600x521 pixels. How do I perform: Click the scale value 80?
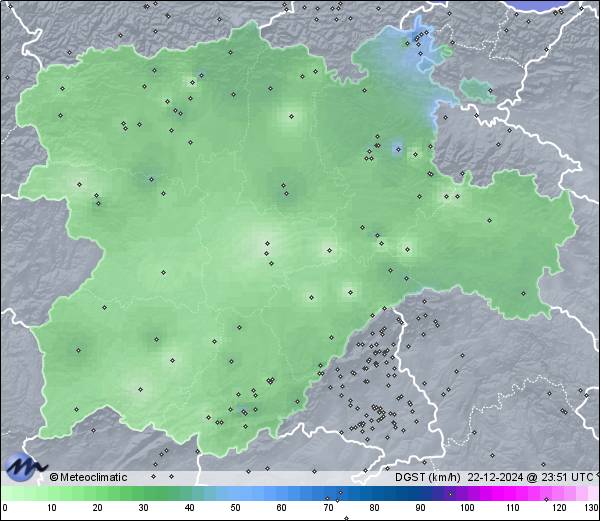point(374,508)
